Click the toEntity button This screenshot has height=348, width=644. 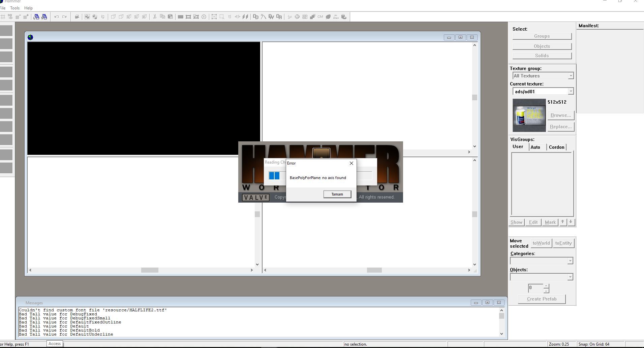pos(563,243)
